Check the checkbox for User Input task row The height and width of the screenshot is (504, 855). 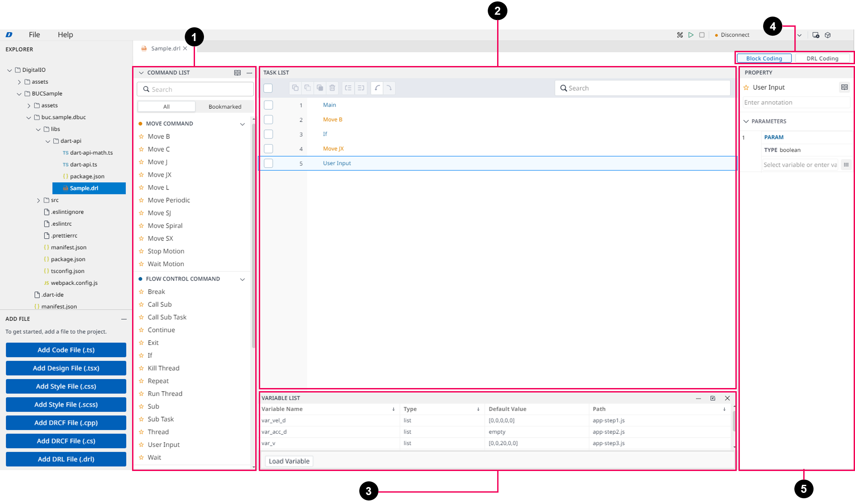tap(269, 163)
